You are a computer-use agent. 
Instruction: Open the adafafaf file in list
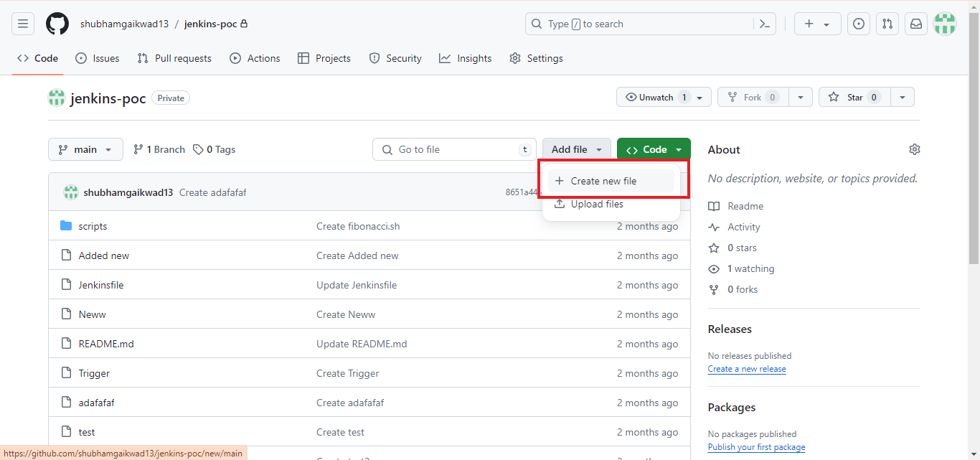click(96, 403)
